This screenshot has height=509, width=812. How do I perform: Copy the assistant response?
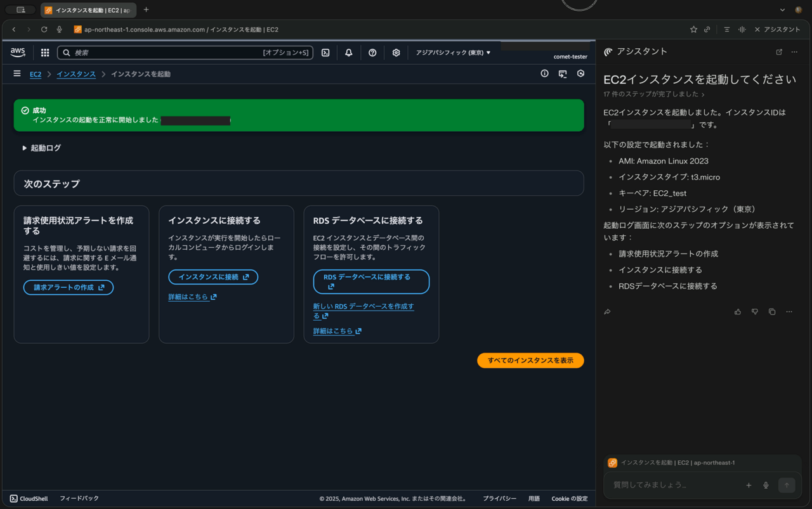click(772, 312)
